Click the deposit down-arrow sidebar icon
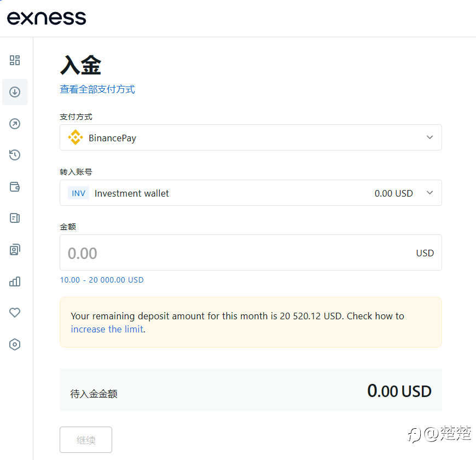 (15, 92)
